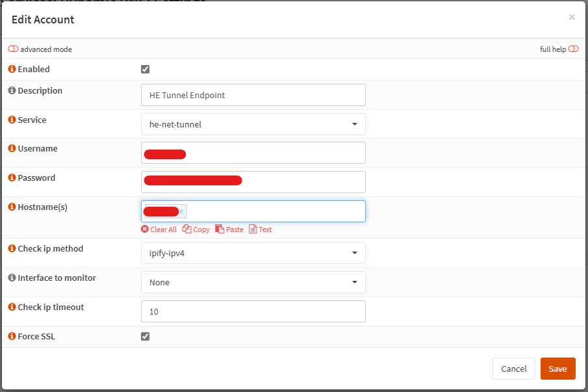Show help for the Service field
Screen dimensions: 588x392
tap(12, 120)
